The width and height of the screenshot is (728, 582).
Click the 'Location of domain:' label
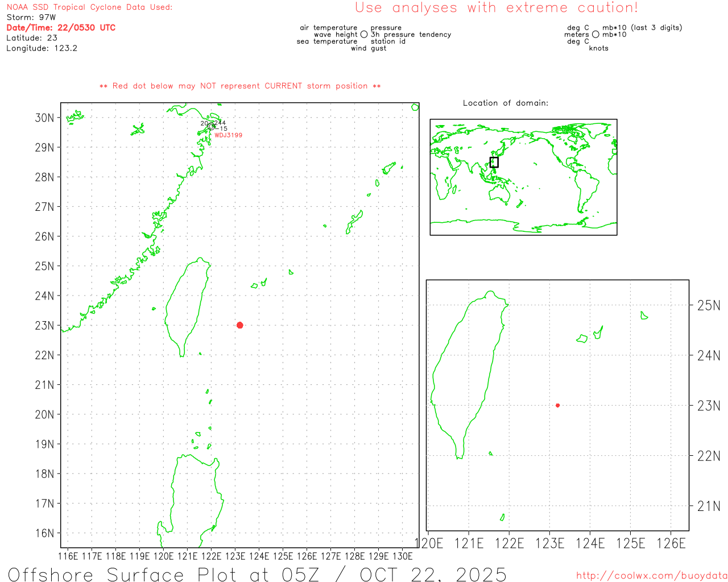506,103
